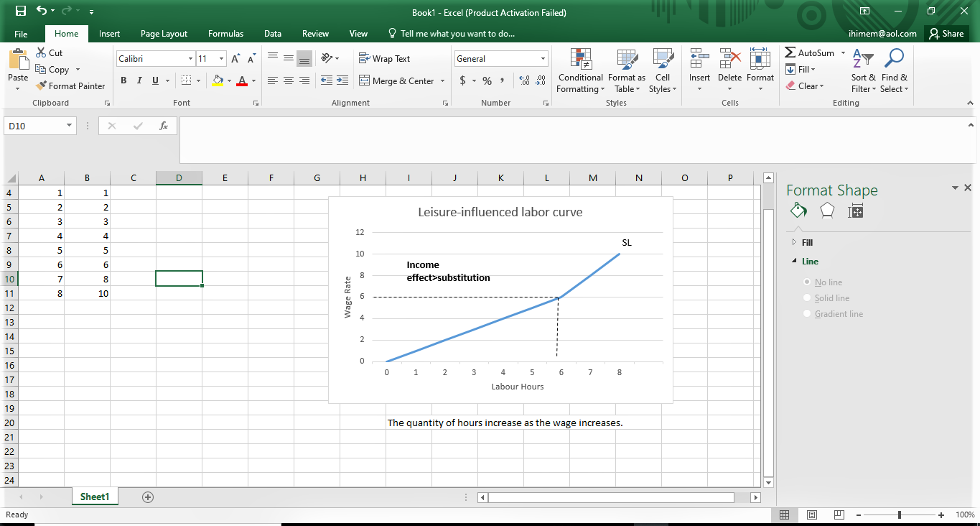Select the Solid line radio option
980x526 pixels.
click(808, 298)
